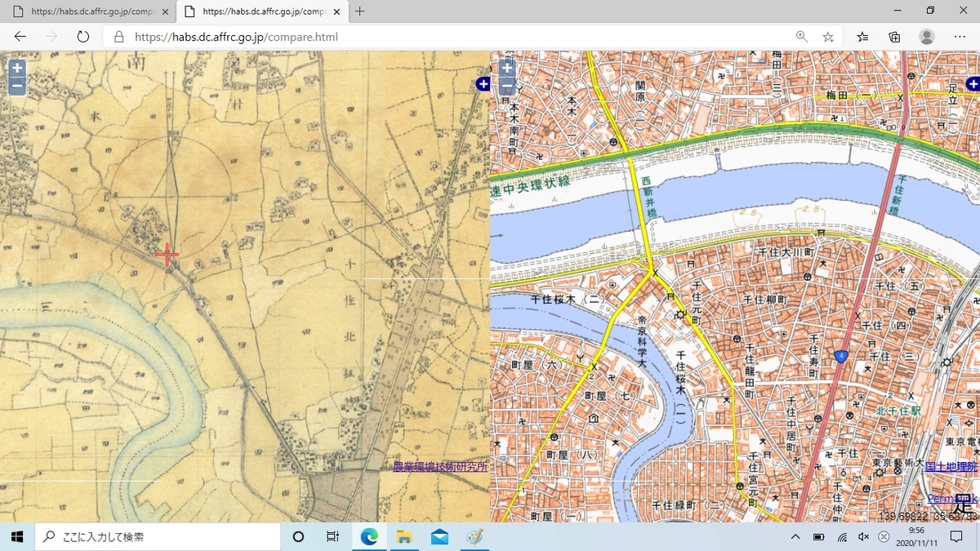Open Wi-Fi network settings in tray
The width and height of the screenshot is (980, 551).
[842, 536]
